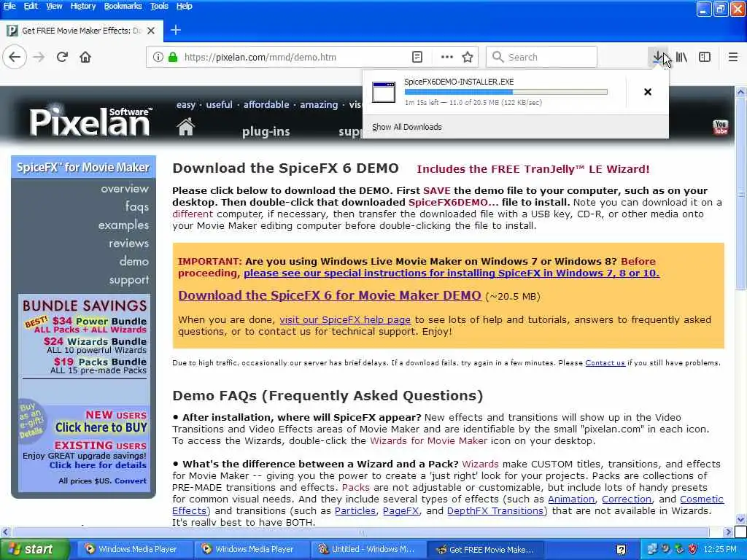747x560 pixels.
Task: Click the Contact us link
Action: click(x=605, y=363)
